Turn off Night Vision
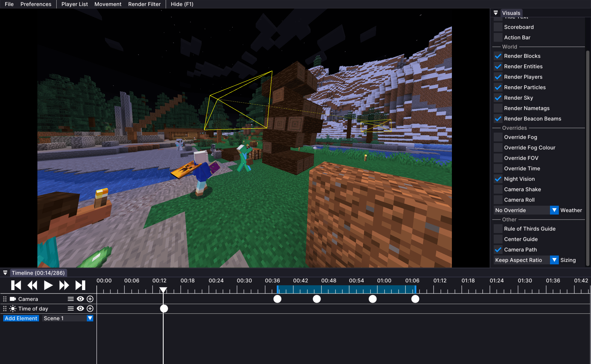 coord(498,179)
